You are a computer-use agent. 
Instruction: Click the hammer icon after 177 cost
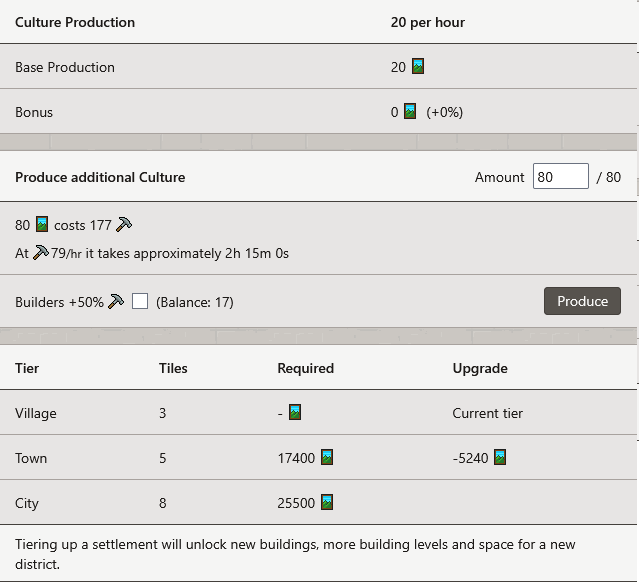pos(124,225)
